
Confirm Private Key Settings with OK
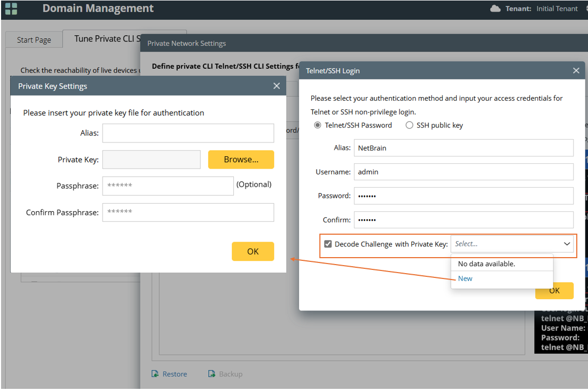click(253, 251)
